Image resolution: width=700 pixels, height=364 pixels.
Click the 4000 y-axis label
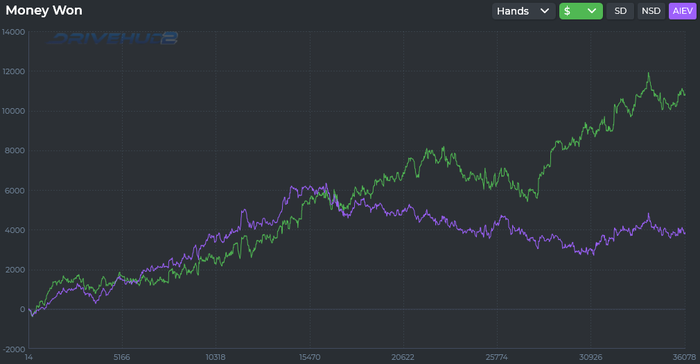point(15,230)
